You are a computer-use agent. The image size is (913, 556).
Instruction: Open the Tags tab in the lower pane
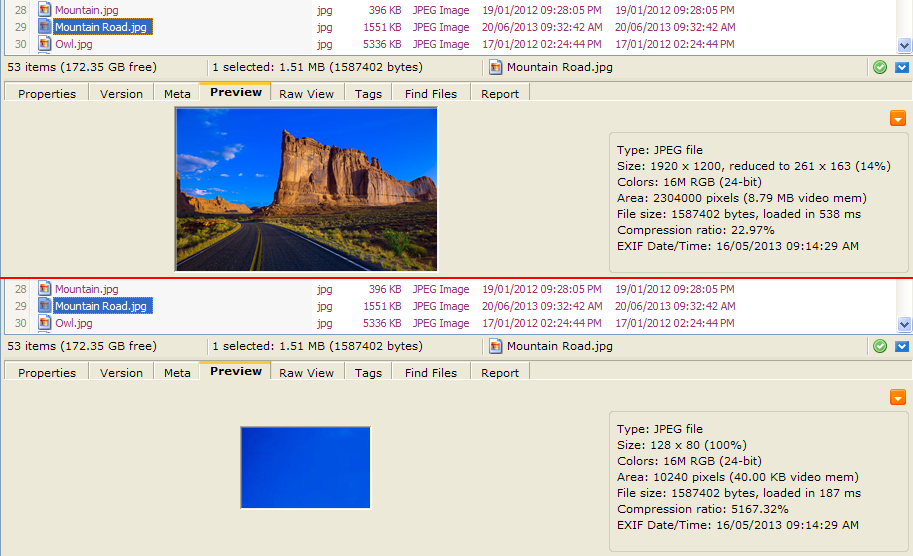[368, 373]
